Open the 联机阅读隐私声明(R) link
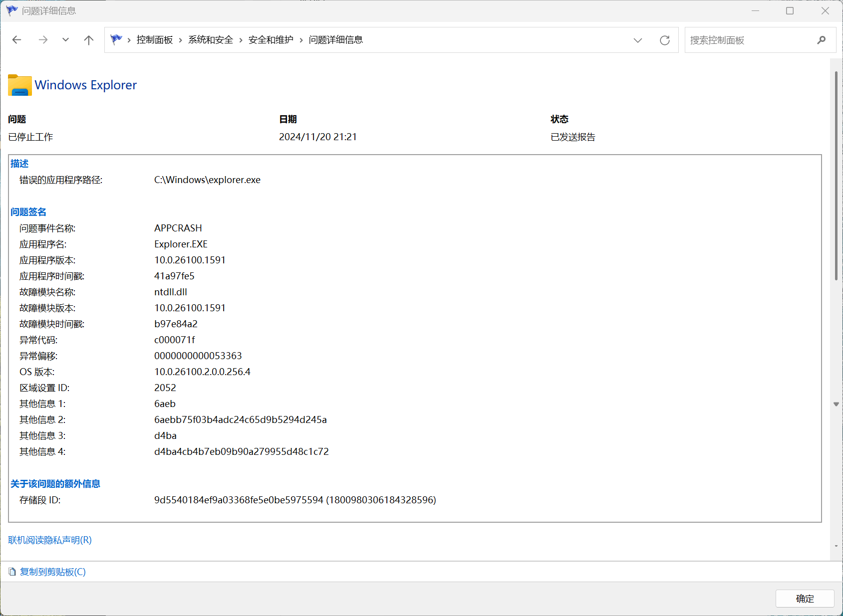843x616 pixels. (50, 540)
